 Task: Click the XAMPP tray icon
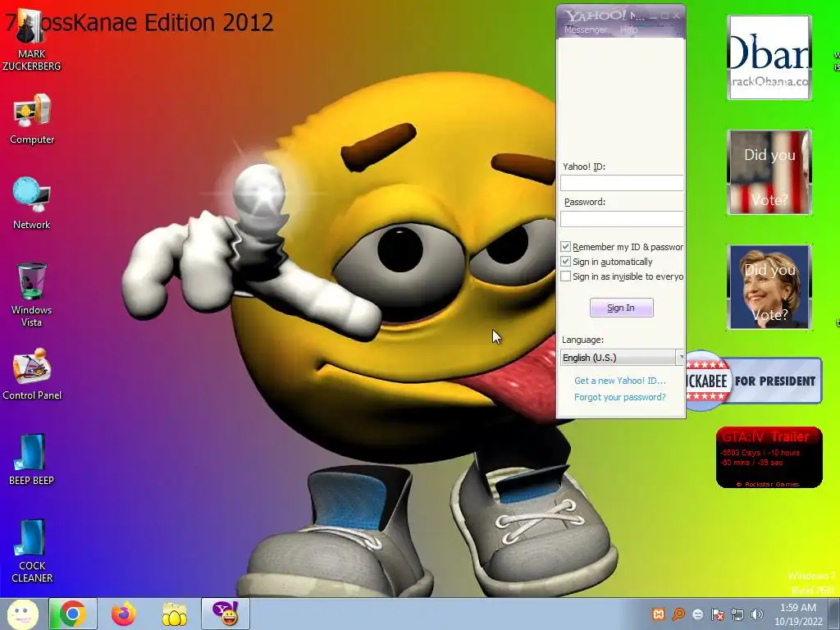point(659,614)
